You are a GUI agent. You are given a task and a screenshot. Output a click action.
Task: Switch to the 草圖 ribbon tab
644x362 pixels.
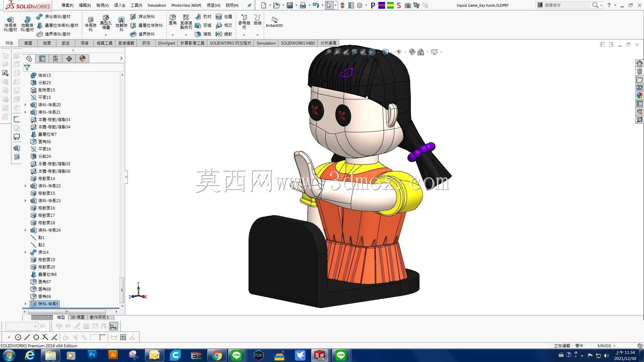[x=28, y=43]
